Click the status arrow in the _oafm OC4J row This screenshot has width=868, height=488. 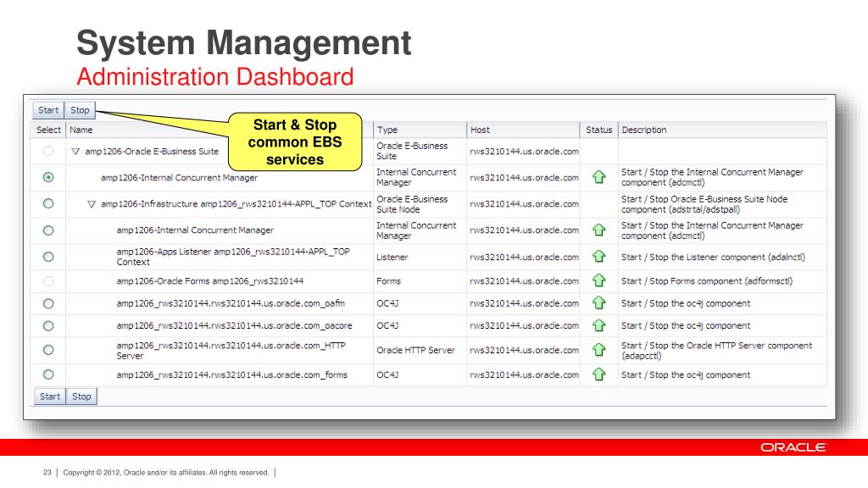598,303
